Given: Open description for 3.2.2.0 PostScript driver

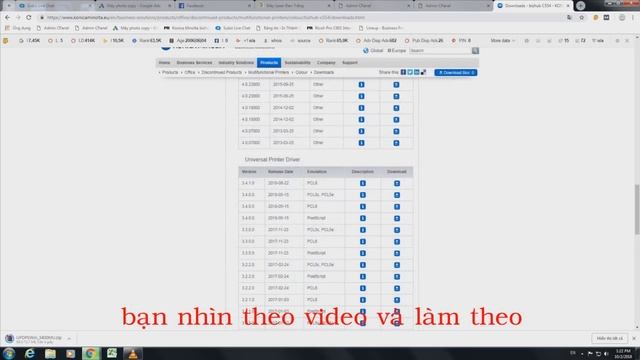Looking at the screenshot, I should (x=362, y=277).
